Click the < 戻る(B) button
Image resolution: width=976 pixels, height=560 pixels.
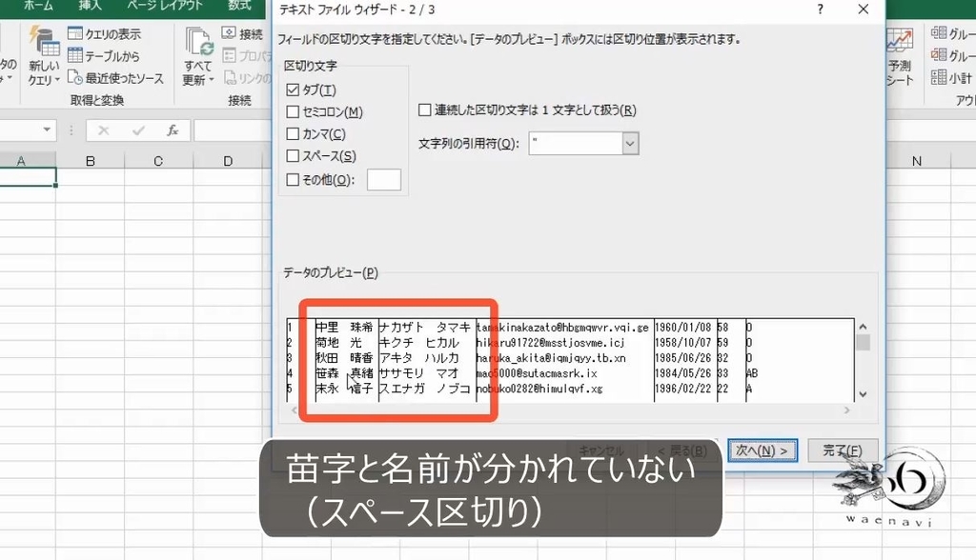click(682, 450)
